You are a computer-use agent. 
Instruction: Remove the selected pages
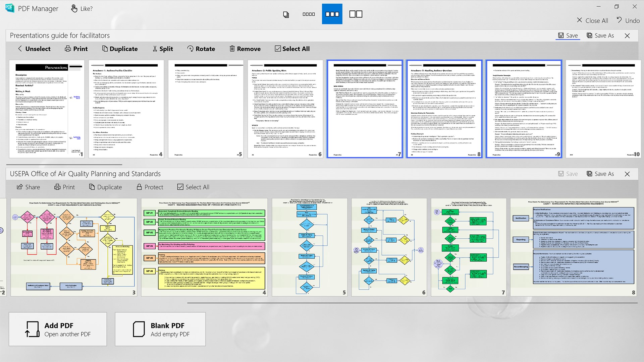point(245,49)
